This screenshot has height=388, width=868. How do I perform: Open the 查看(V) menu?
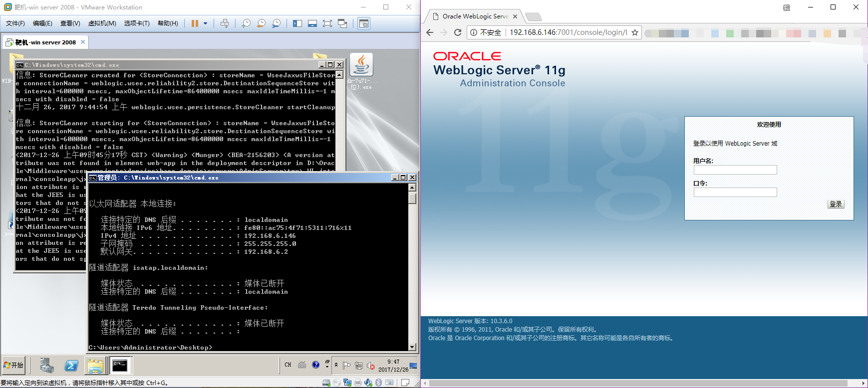(x=70, y=23)
